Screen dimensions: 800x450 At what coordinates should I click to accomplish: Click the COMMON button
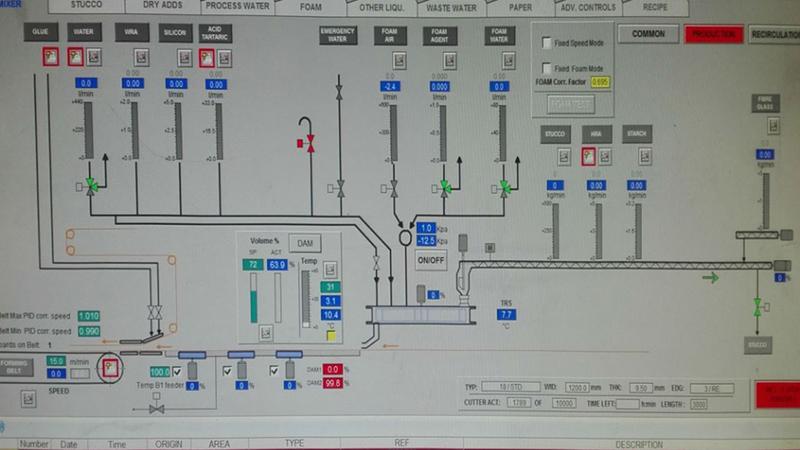pos(648,34)
